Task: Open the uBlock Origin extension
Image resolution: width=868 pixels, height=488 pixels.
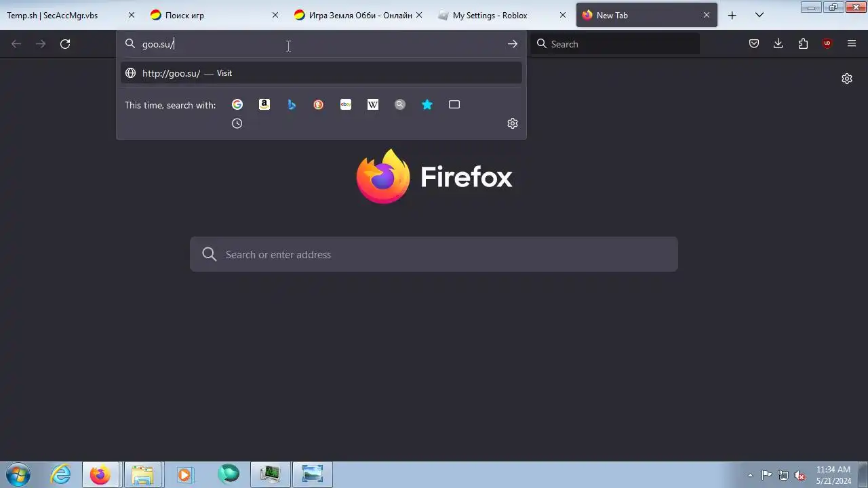Action: click(827, 44)
